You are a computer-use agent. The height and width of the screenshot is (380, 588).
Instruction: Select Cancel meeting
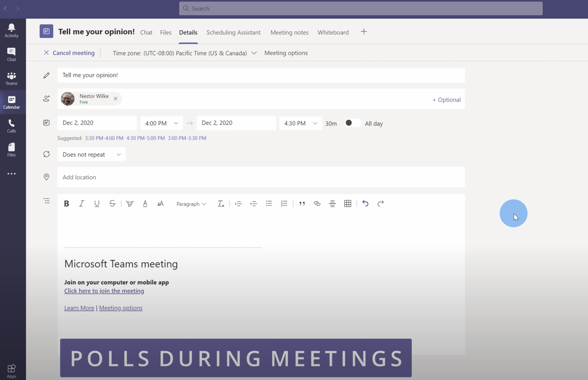point(69,53)
